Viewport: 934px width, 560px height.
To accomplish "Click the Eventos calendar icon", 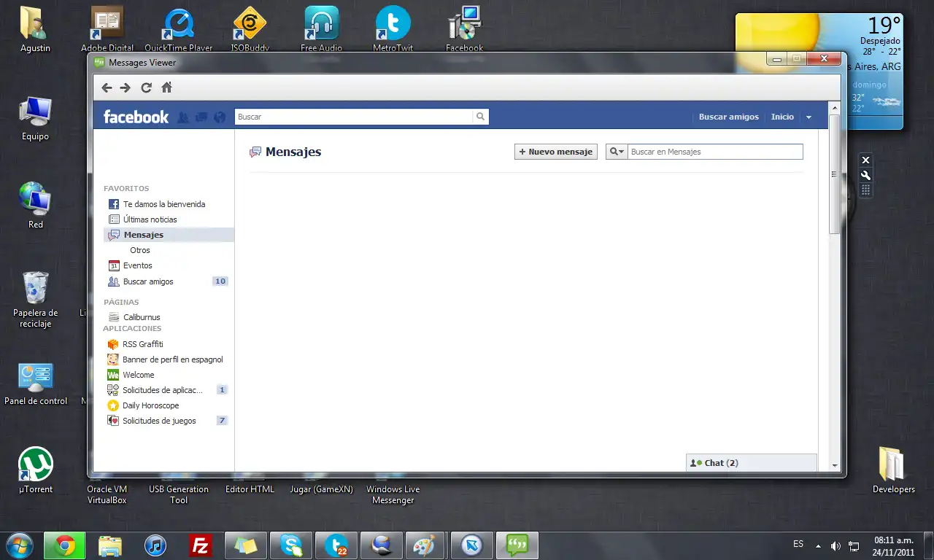I will 114,265.
